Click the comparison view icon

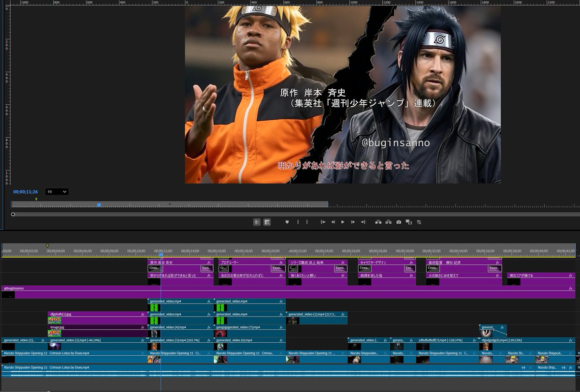pos(409,222)
